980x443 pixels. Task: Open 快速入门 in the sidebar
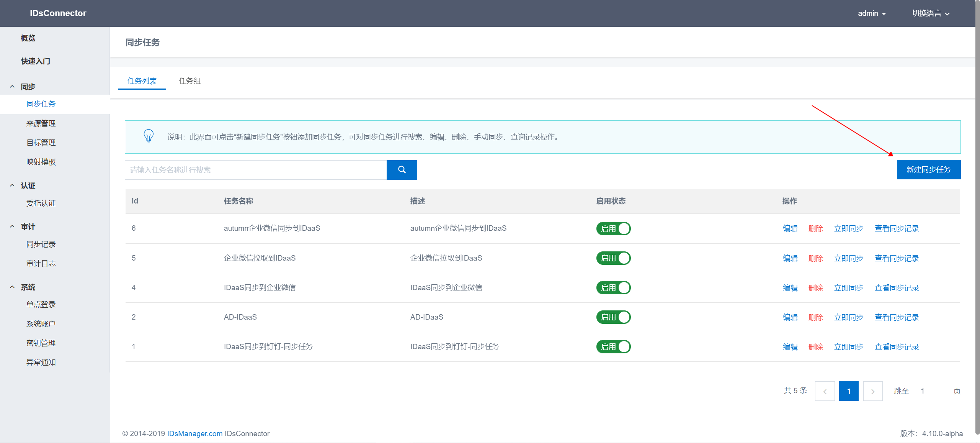(35, 61)
